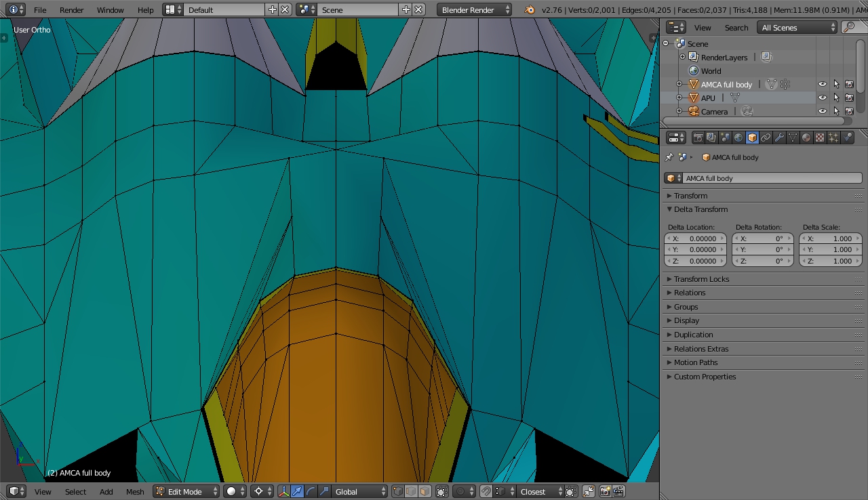This screenshot has height=500, width=868.
Task: Click the outliner search magnifier icon
Action: (x=848, y=27)
